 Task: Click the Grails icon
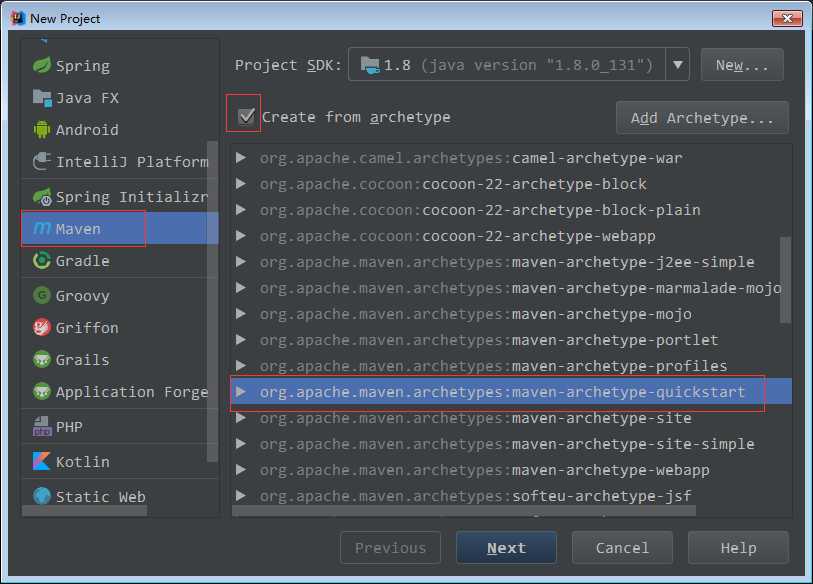(41, 359)
